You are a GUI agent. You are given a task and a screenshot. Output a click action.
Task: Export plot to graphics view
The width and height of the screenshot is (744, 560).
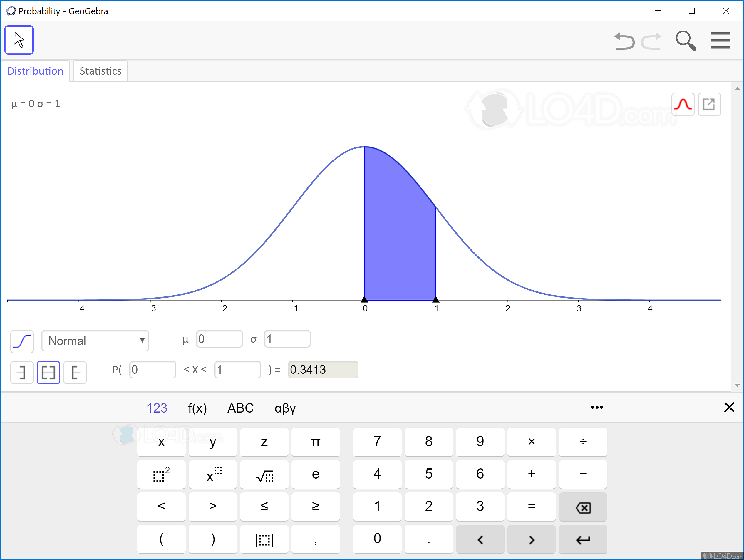click(710, 105)
